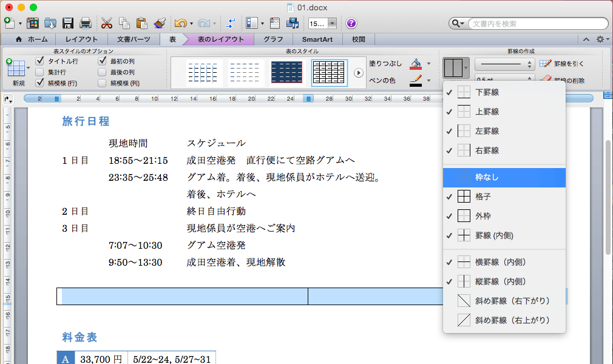Screen dimensions: 613x364
Task: Click the Open file folder icon
Action: click(x=50, y=24)
